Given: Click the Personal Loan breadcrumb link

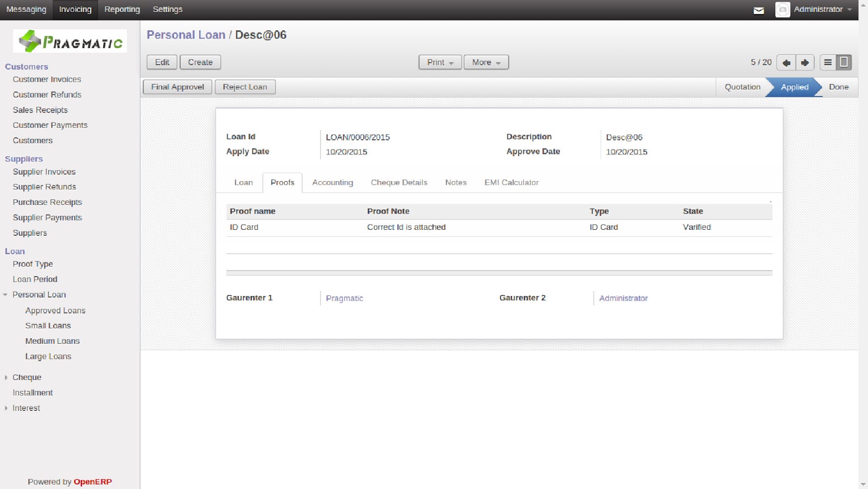Looking at the screenshot, I should 186,35.
